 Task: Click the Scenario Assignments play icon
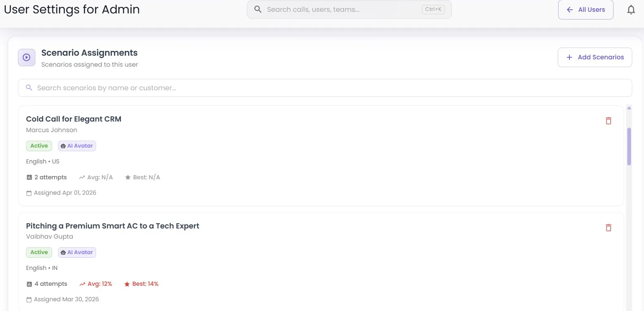pos(26,58)
